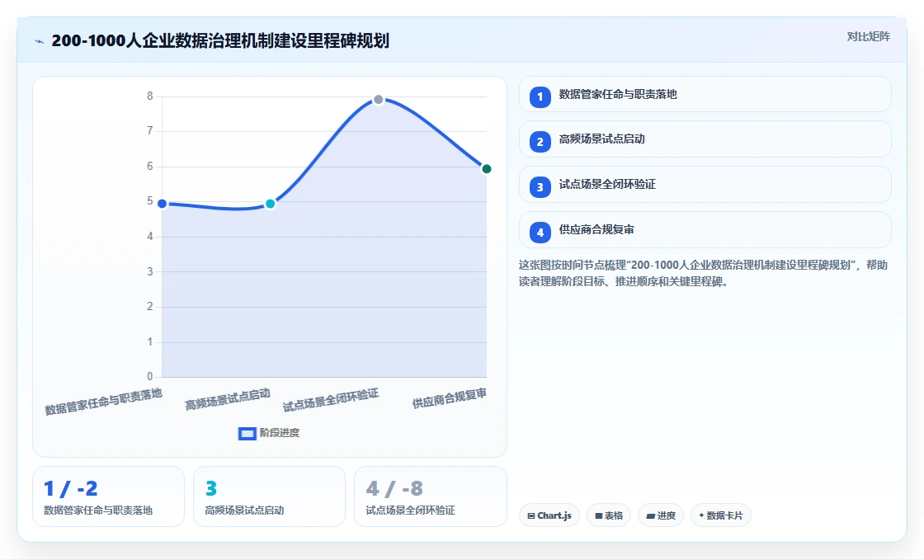Click the 对比矩阵 label in header
Image resolution: width=924 pixels, height=560 pixels.
point(868,36)
